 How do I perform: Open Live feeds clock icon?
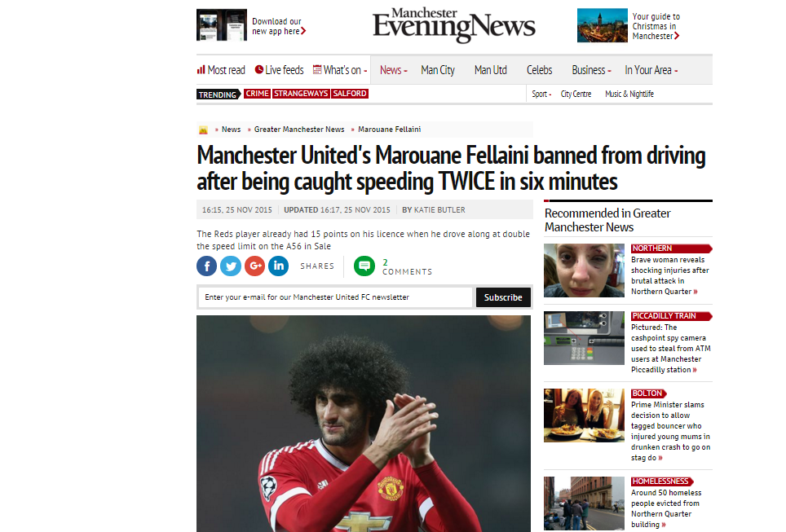(259, 69)
